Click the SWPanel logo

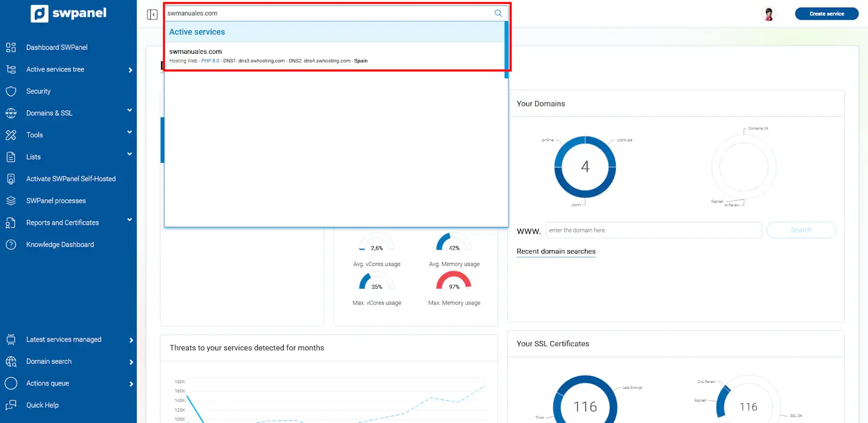tap(68, 14)
